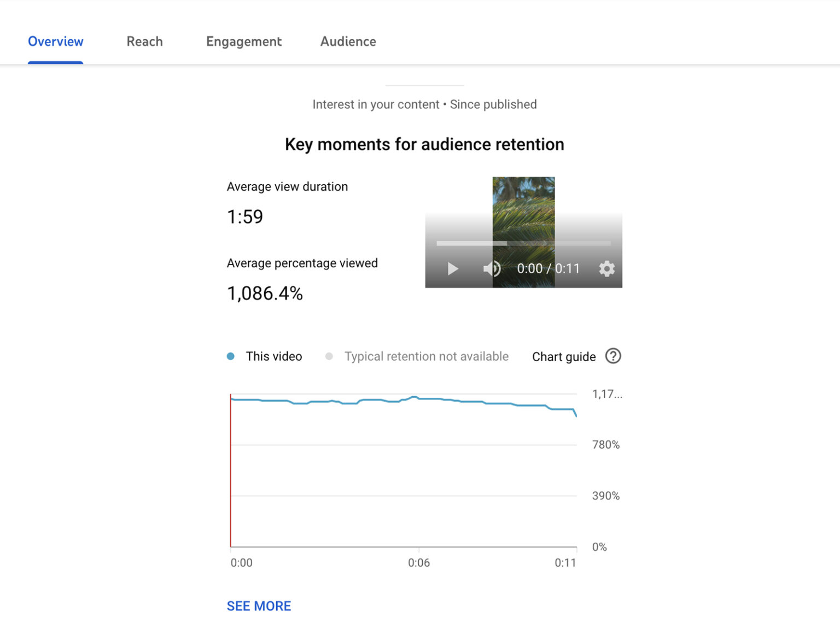The height and width of the screenshot is (635, 840).
Task: Select the Reach tab link
Action: (x=144, y=42)
